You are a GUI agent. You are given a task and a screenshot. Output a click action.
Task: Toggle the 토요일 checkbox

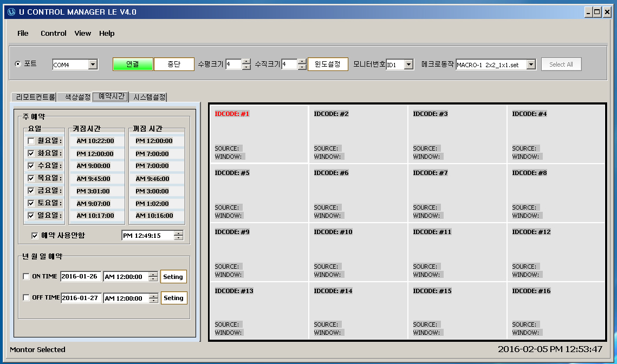click(x=31, y=204)
